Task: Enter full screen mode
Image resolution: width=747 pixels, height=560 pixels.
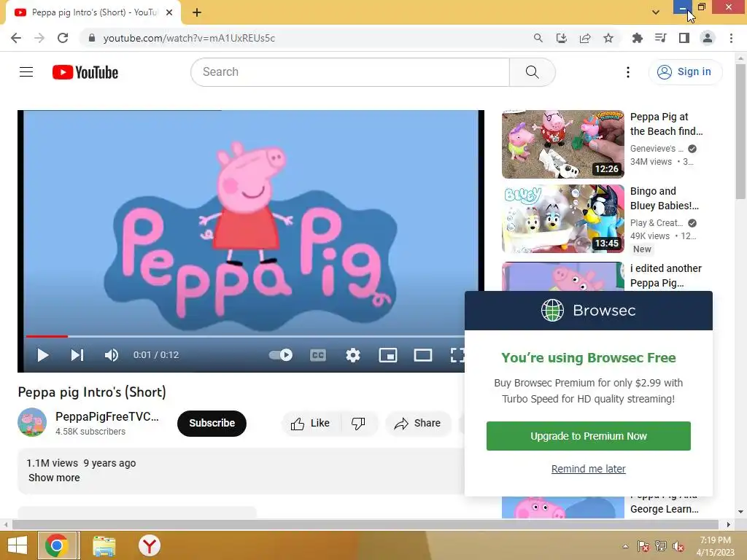Action: pyautogui.click(x=457, y=355)
